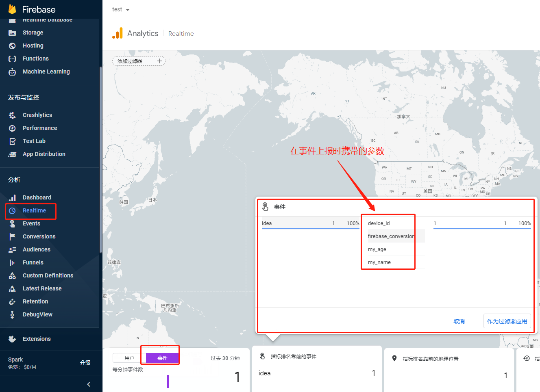Click the 添加过滤器 chip
Viewport: 540px width, 392px height.
pyautogui.click(x=139, y=61)
